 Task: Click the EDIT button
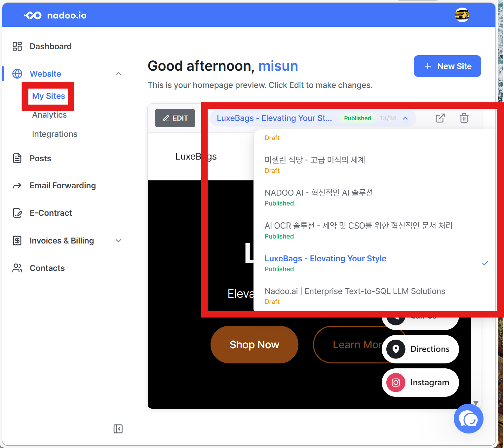point(175,118)
